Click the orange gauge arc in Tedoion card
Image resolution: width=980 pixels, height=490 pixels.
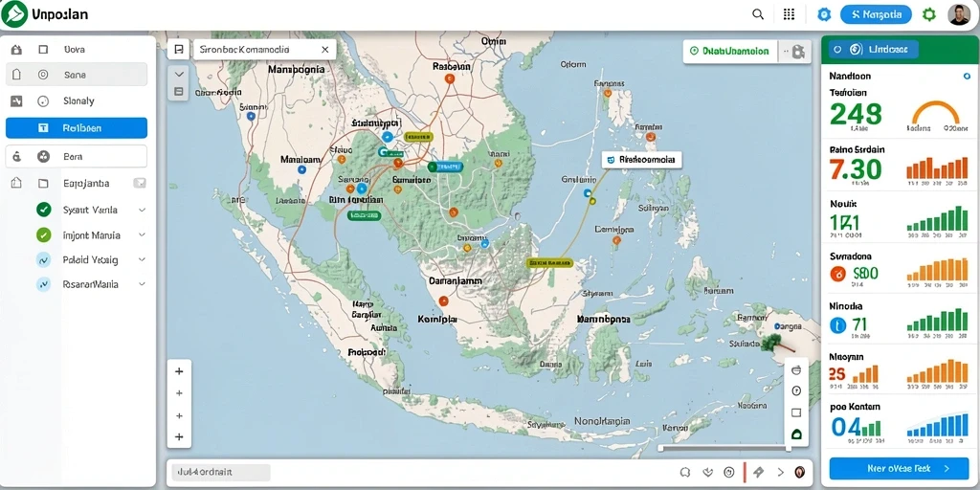point(936,113)
